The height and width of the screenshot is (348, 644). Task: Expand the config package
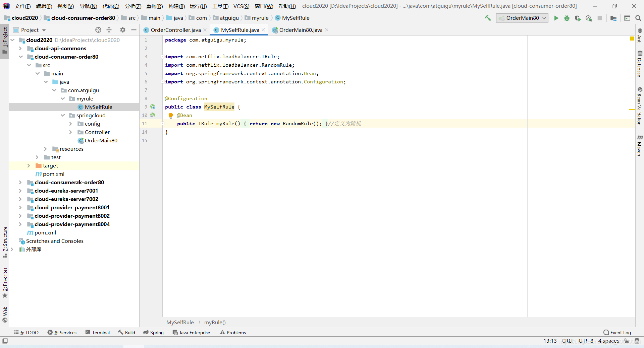71,124
